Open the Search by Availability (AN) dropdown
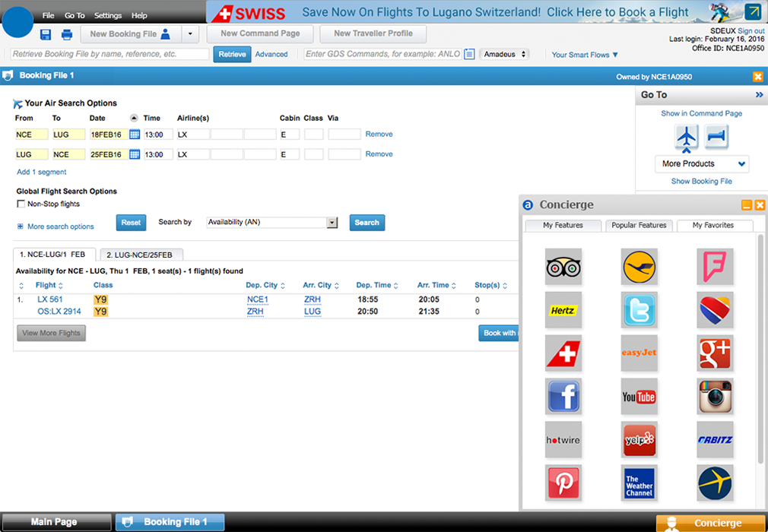Screen dimensions: 768x532 (x=271, y=222)
